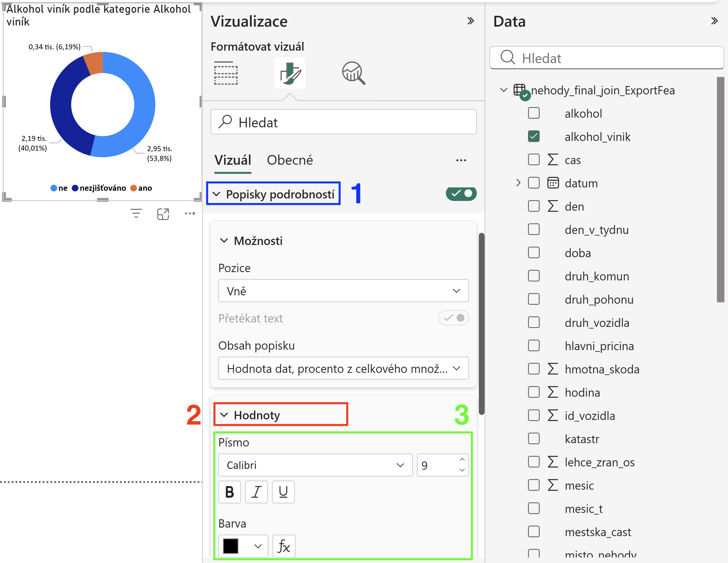This screenshot has height=563, width=728.
Task: Toggle underline for label font
Action: 283,492
